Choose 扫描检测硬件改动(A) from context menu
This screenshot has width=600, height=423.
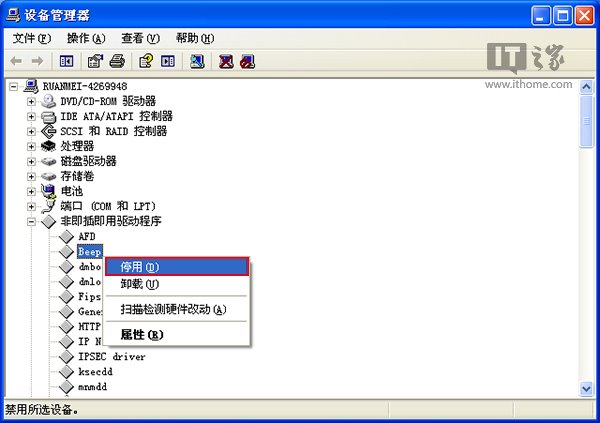click(177, 309)
